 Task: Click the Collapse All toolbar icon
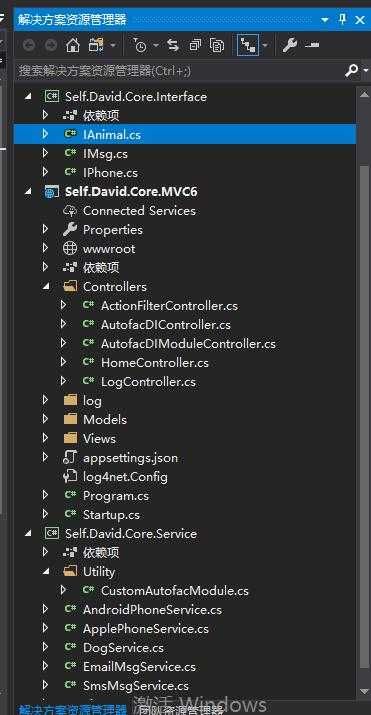[x=196, y=45]
